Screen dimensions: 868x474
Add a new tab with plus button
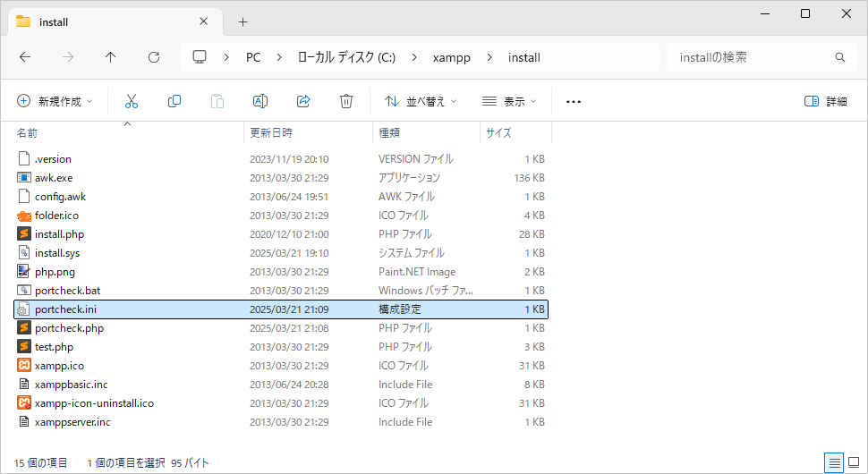click(243, 21)
